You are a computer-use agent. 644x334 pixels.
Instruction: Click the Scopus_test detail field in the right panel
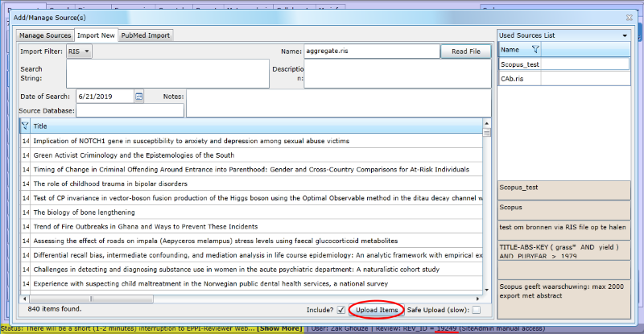[x=563, y=190]
